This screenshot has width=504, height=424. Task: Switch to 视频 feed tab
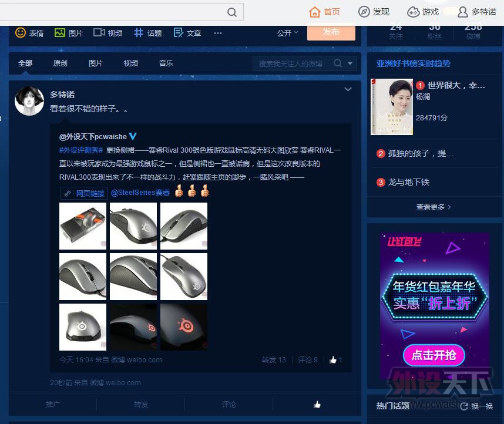pos(131,63)
